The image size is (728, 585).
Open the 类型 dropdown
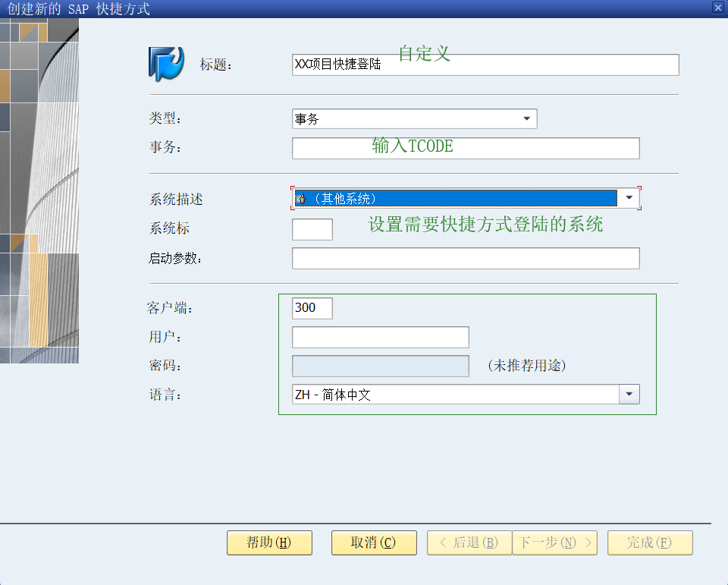tap(526, 118)
